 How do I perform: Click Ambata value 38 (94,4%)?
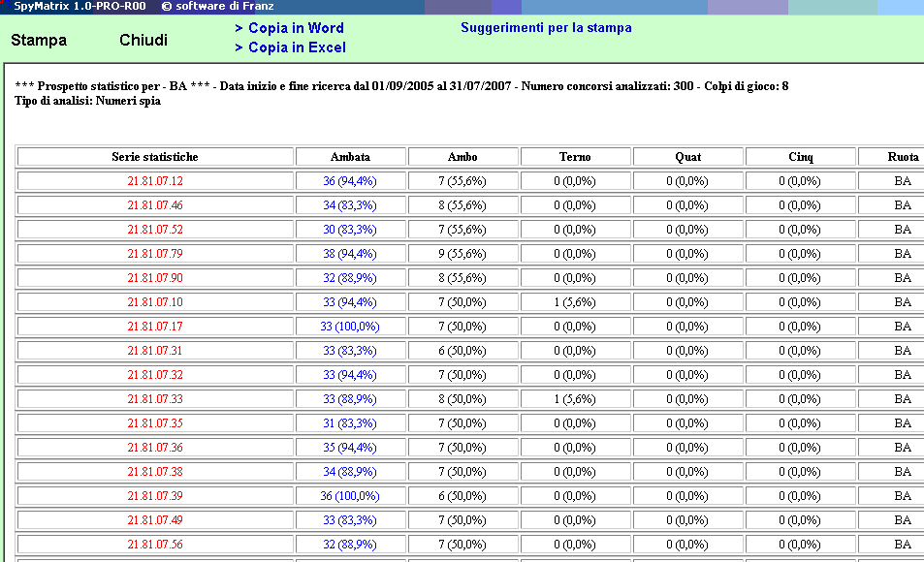click(350, 253)
